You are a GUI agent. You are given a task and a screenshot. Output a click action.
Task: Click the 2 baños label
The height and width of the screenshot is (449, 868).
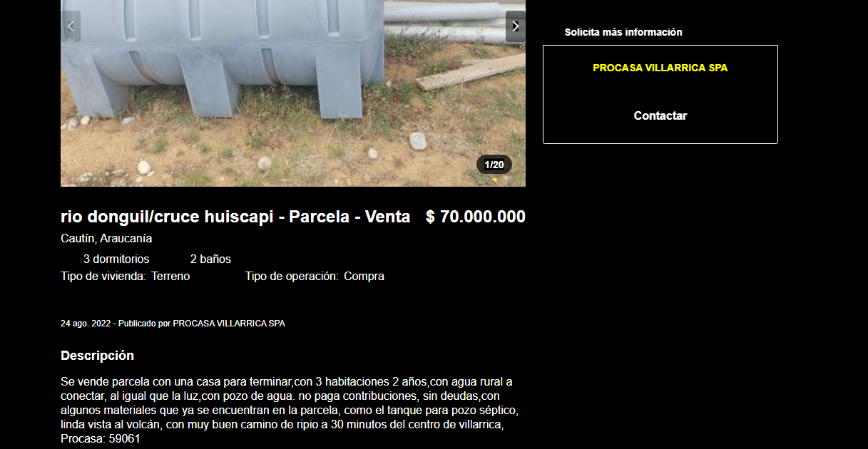click(x=210, y=259)
